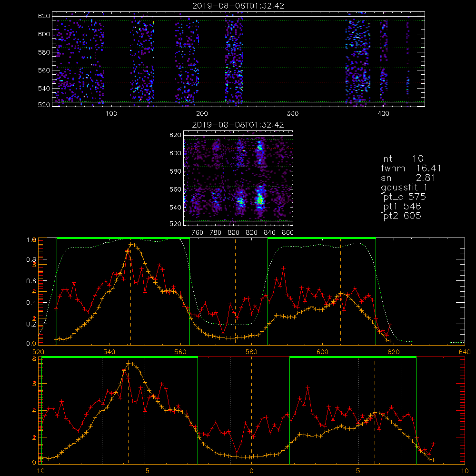Click the middle plot title 2019-08-08T01:32:42

(238, 125)
